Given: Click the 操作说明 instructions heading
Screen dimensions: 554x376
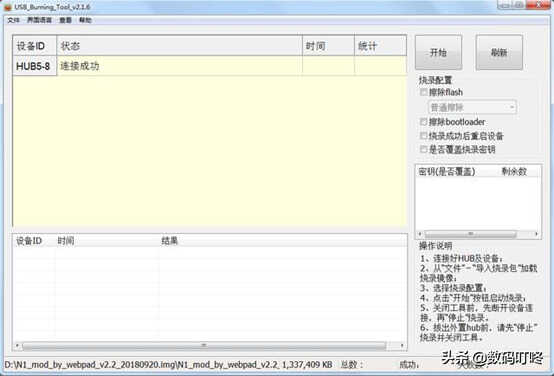Looking at the screenshot, I should 435,246.
